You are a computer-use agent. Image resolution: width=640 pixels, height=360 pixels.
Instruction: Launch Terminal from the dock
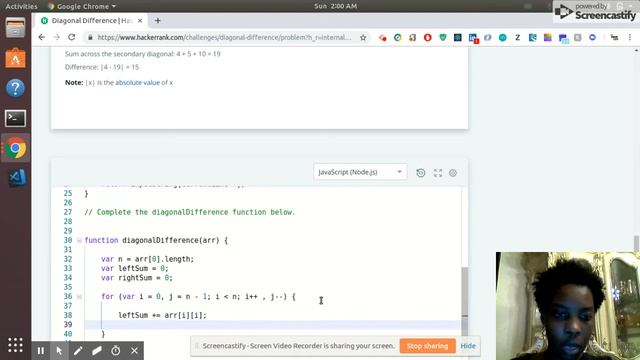tap(16, 118)
